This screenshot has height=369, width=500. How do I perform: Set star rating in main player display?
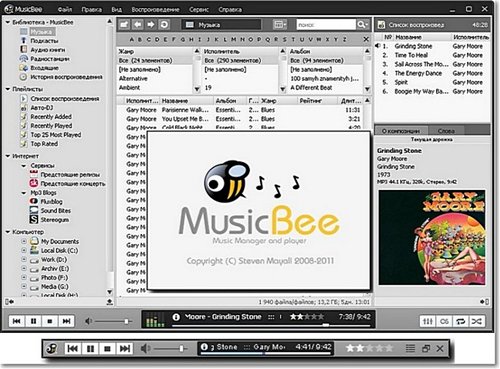pyautogui.click(x=307, y=317)
